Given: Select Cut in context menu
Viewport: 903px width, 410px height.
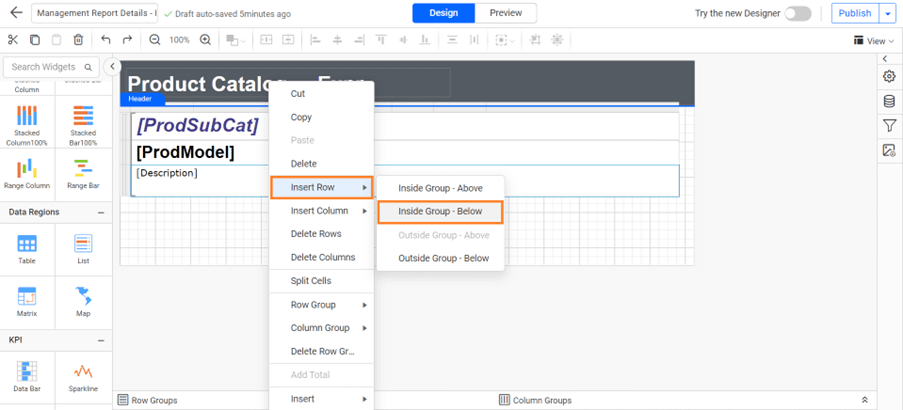Looking at the screenshot, I should pos(322,93).
